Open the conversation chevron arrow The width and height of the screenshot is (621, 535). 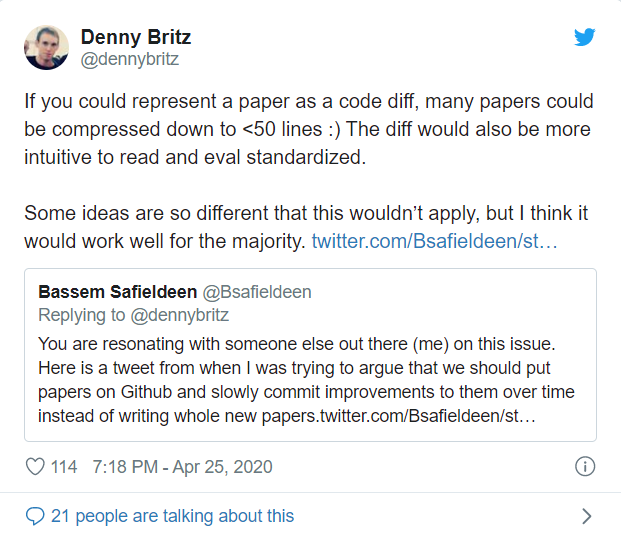(x=586, y=516)
